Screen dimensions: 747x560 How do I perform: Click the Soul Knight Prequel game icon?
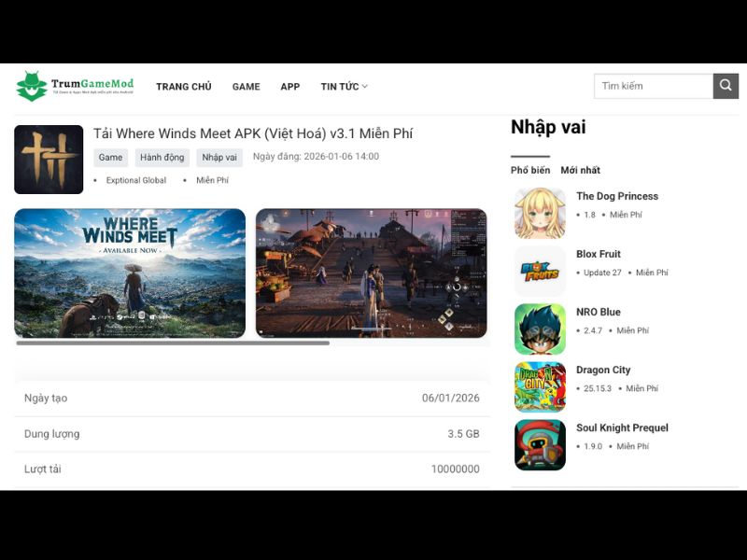[x=541, y=445]
